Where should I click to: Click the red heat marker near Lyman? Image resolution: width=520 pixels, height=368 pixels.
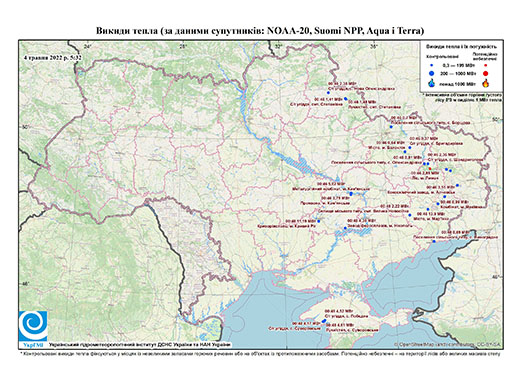pyautogui.click(x=430, y=169)
